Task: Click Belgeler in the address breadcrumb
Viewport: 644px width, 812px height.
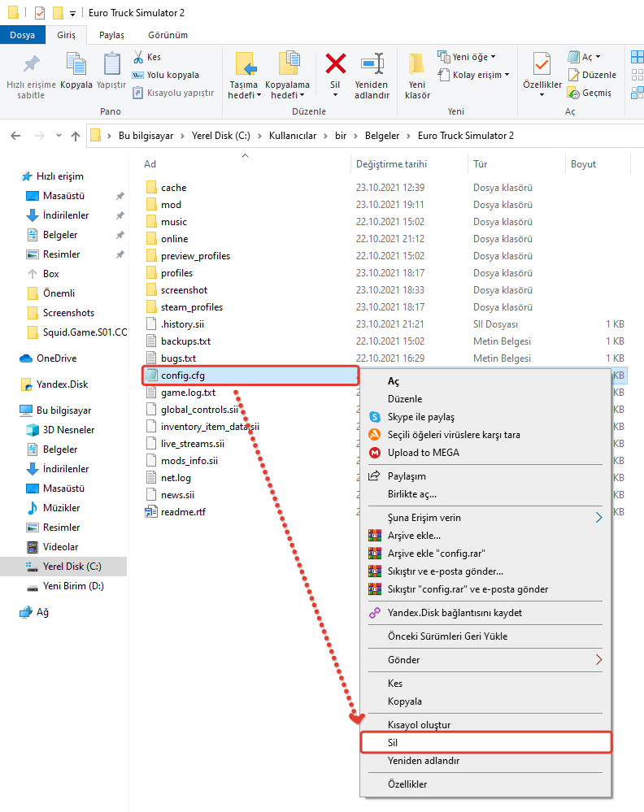Action: (x=382, y=136)
